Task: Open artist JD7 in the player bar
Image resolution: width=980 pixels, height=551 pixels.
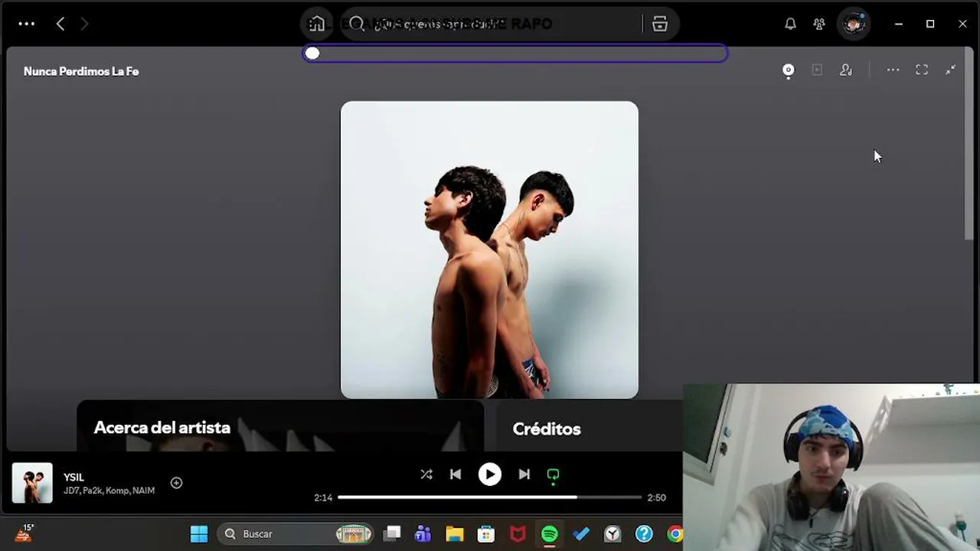Action: [71, 491]
